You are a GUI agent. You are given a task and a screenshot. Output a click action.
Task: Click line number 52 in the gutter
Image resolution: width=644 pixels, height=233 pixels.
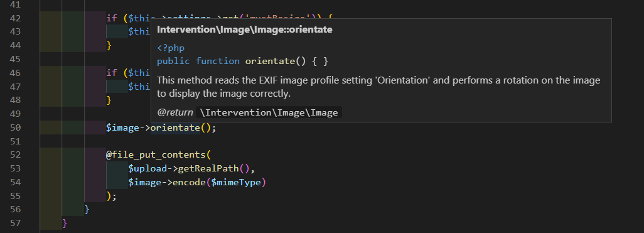15,155
